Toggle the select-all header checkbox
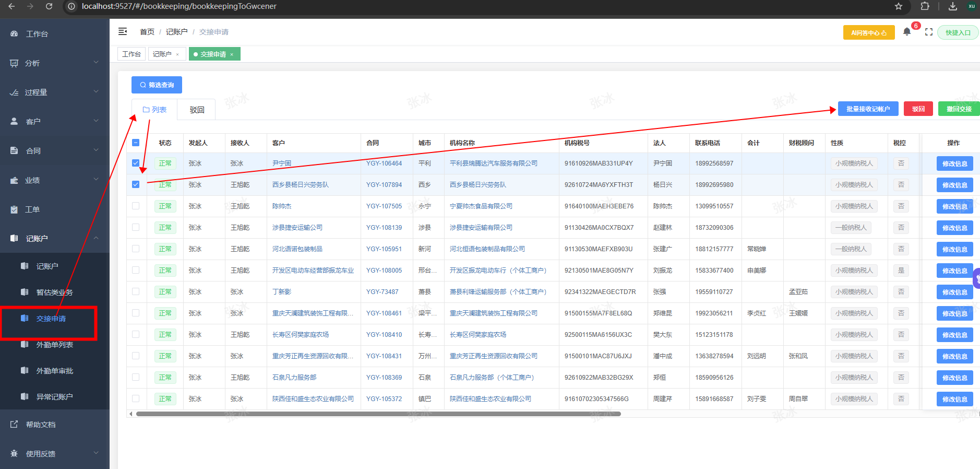 (136, 143)
